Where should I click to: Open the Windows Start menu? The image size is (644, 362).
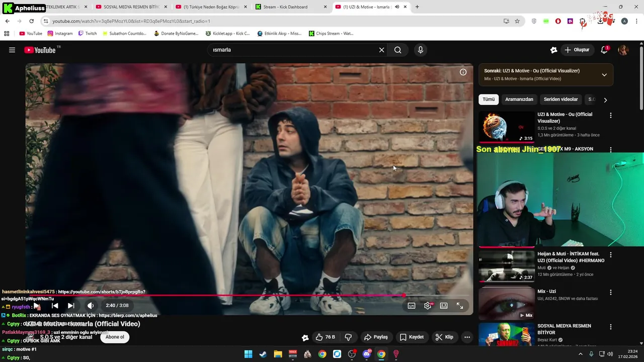click(248, 354)
